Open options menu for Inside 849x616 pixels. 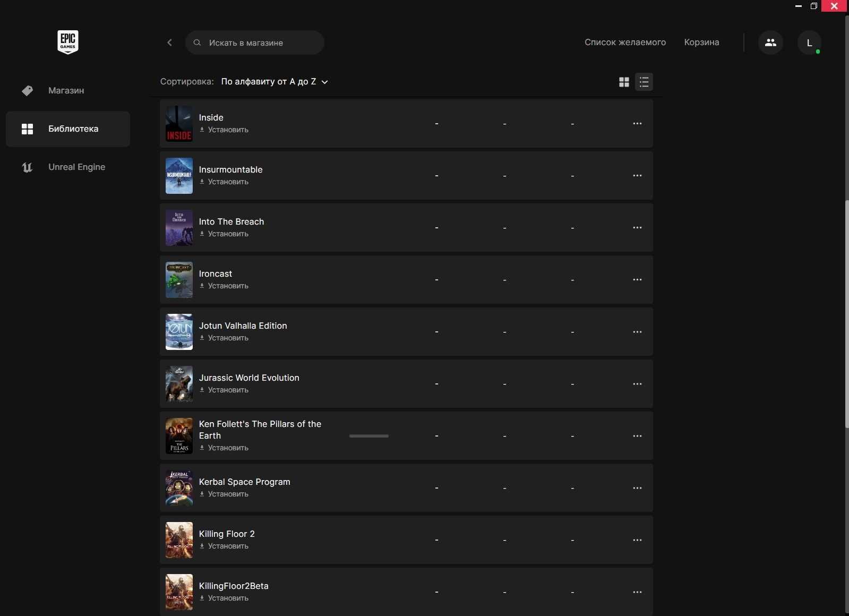[637, 124]
